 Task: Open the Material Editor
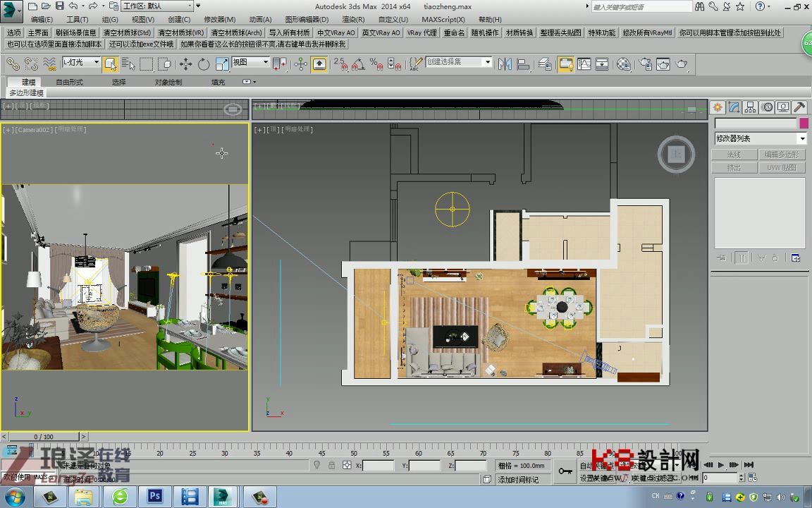624,64
